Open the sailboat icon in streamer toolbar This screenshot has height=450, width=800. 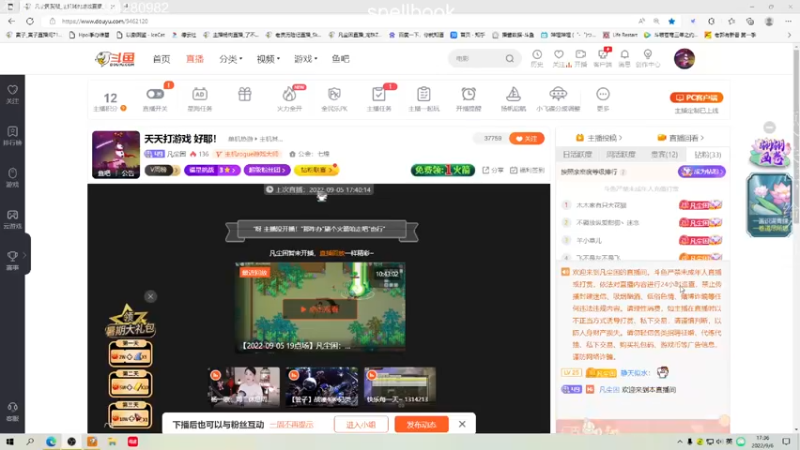513,94
